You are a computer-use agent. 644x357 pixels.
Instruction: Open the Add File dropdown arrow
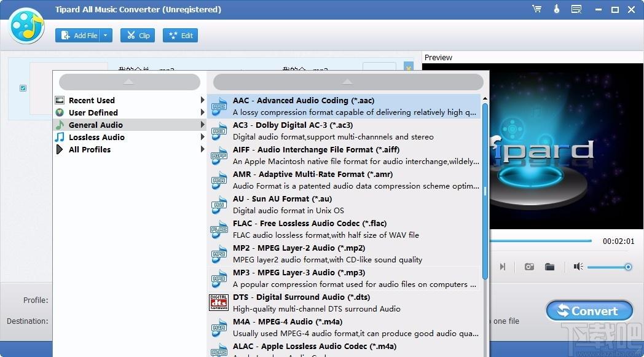click(106, 35)
